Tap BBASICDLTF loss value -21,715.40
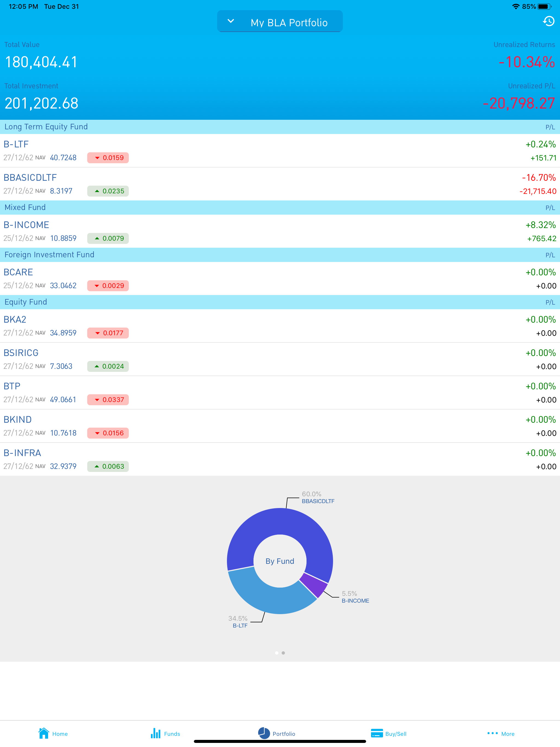 538,191
